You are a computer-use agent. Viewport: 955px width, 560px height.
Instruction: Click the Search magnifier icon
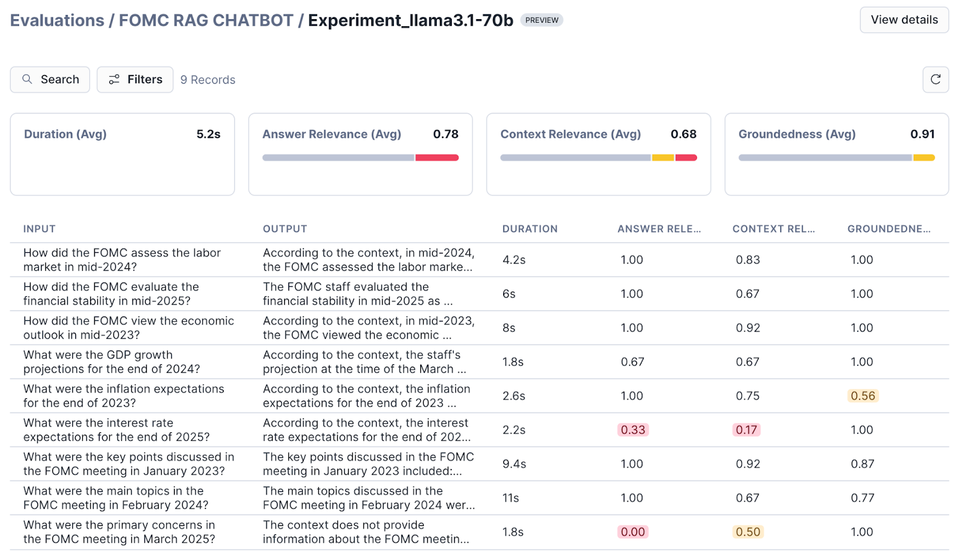[x=27, y=79]
